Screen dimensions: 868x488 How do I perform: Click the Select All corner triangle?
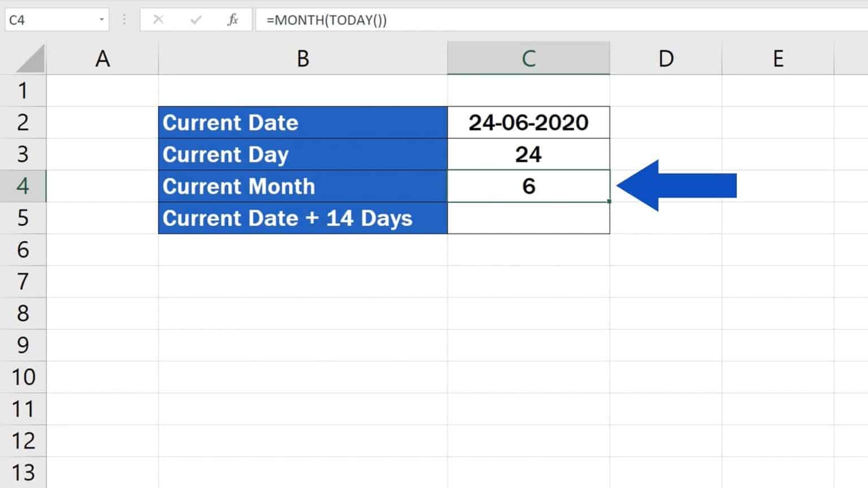(31, 59)
